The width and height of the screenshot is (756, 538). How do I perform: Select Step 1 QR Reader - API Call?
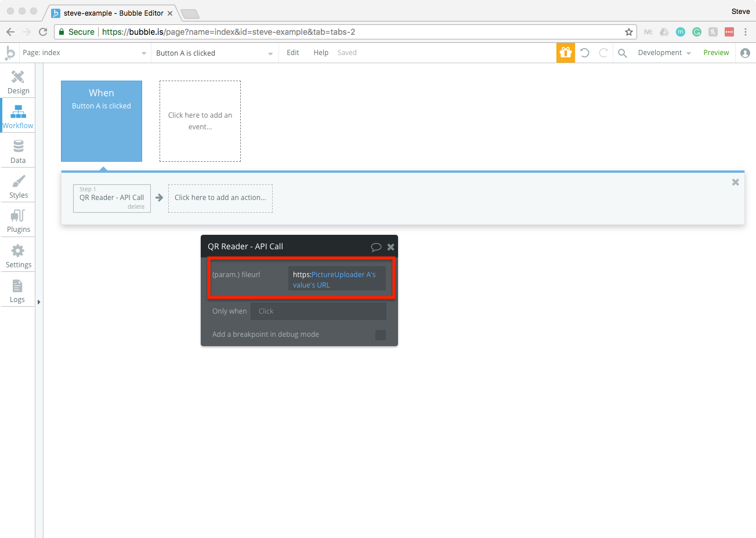[112, 198]
